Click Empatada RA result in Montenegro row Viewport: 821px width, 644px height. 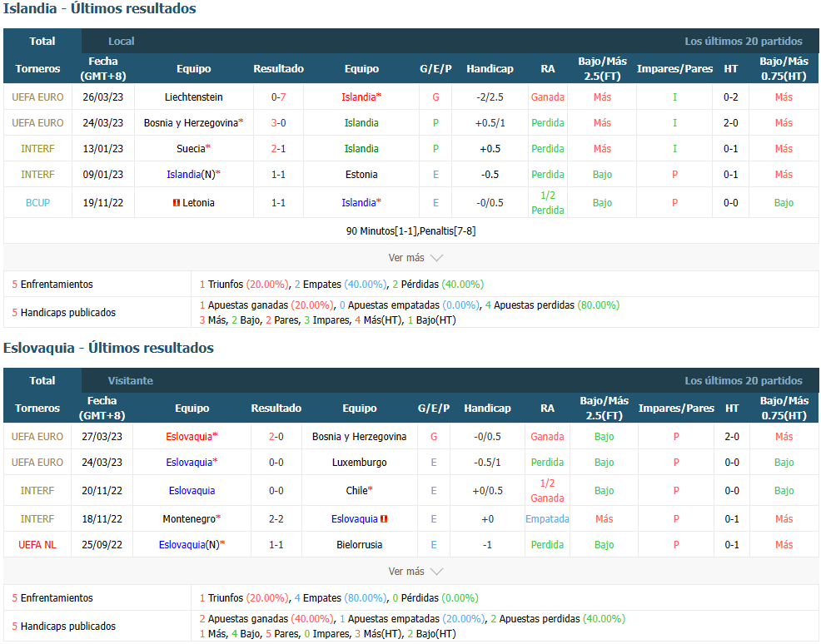(547, 518)
